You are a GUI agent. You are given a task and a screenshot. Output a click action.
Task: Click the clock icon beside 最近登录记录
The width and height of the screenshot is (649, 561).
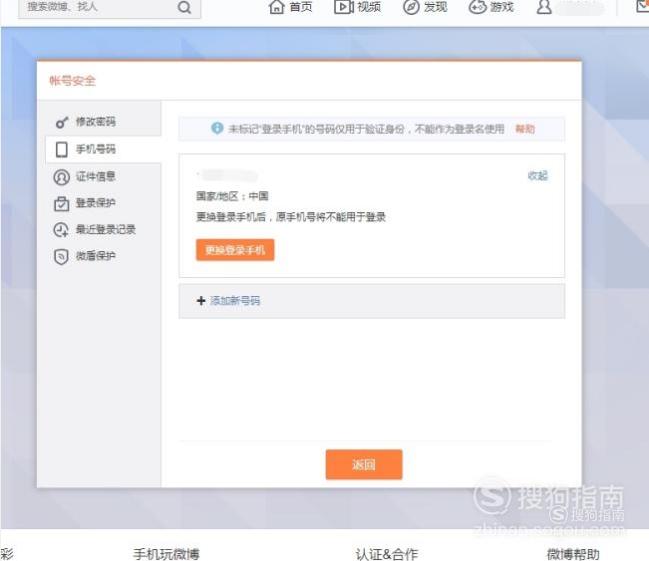point(61,230)
